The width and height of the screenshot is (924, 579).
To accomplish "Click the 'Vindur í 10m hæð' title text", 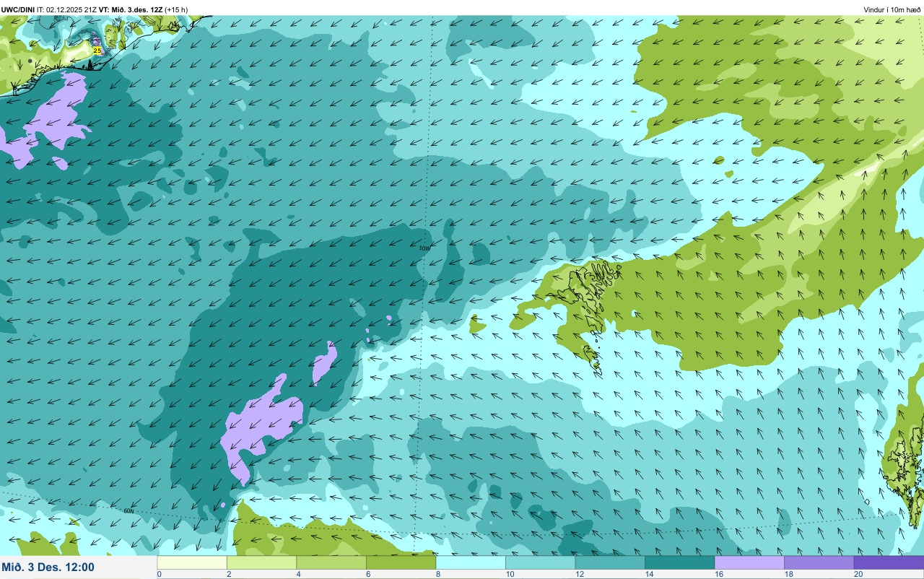I will tap(892, 9).
